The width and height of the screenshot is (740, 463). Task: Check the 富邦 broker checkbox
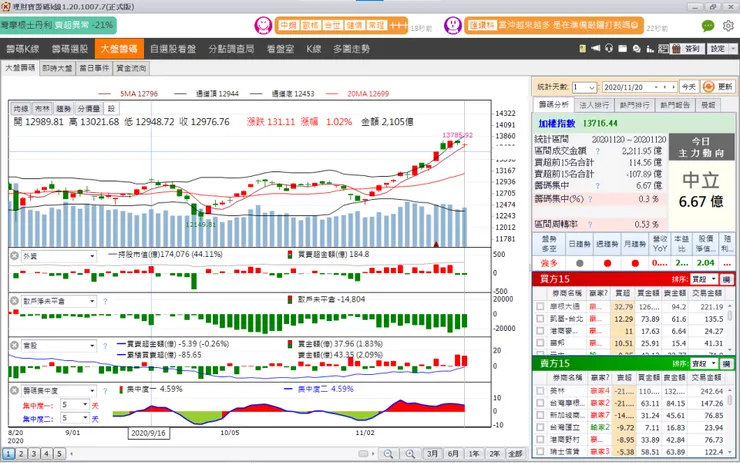[x=540, y=343]
